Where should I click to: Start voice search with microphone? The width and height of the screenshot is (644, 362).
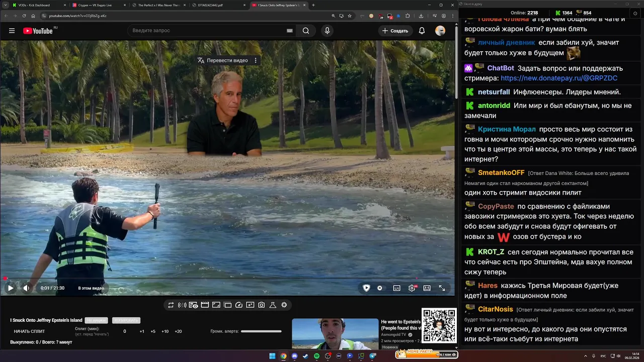coord(327,31)
